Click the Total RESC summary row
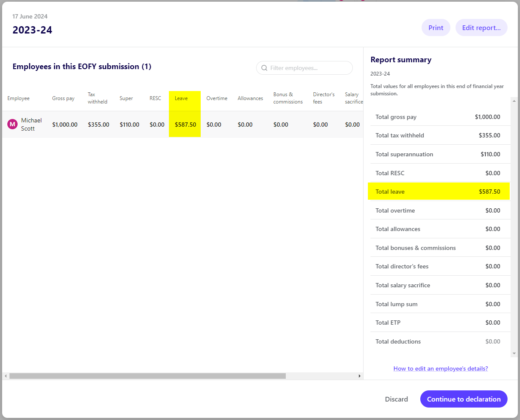Image resolution: width=520 pixels, height=420 pixels. point(440,173)
